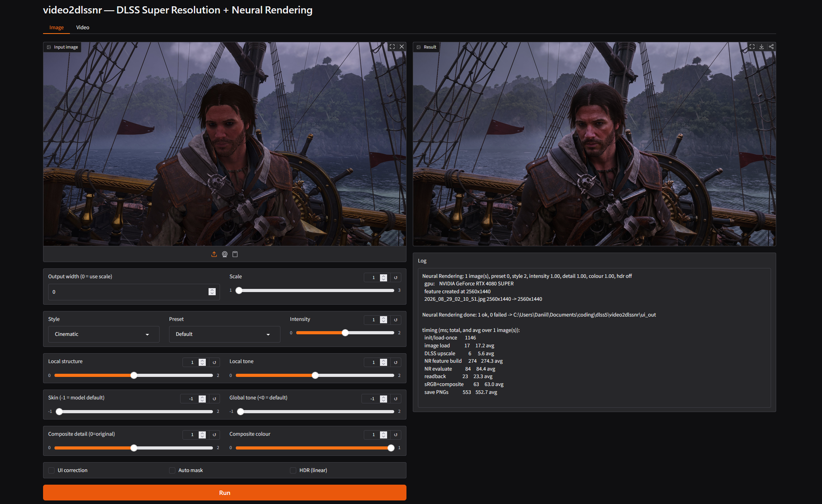Viewport: 822px width, 504px height.
Task: Click the paste from clipboard icon
Action: pyautogui.click(x=235, y=254)
